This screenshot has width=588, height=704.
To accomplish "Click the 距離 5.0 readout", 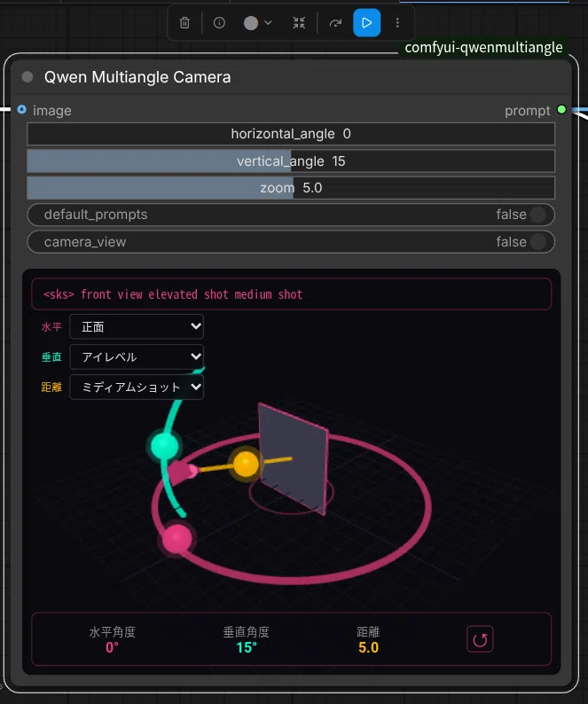I will click(x=368, y=639).
